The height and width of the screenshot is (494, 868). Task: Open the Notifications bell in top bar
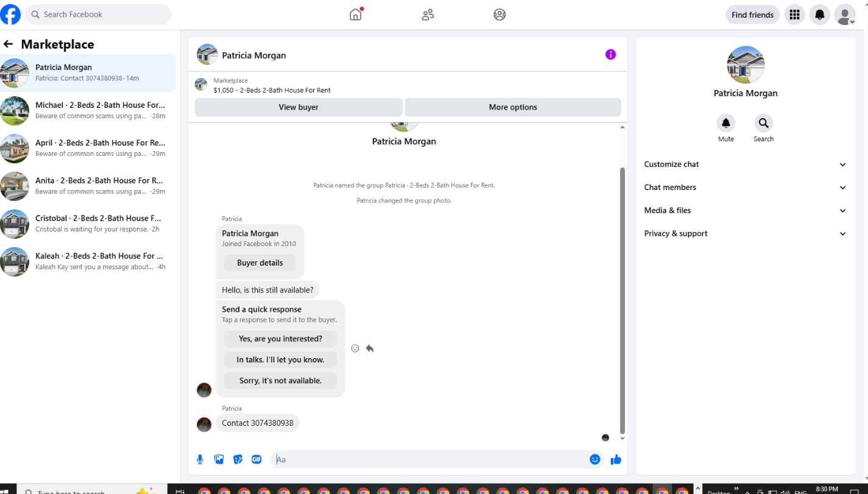pos(820,15)
